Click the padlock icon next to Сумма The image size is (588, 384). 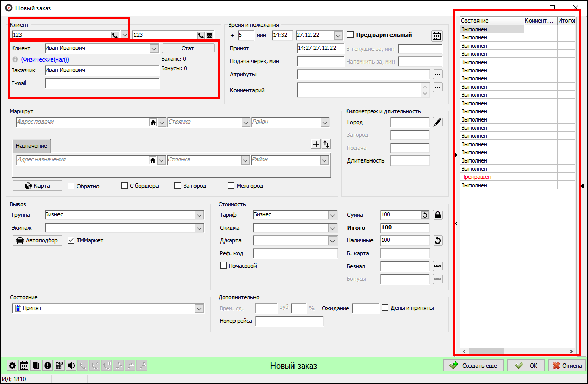[x=437, y=215]
